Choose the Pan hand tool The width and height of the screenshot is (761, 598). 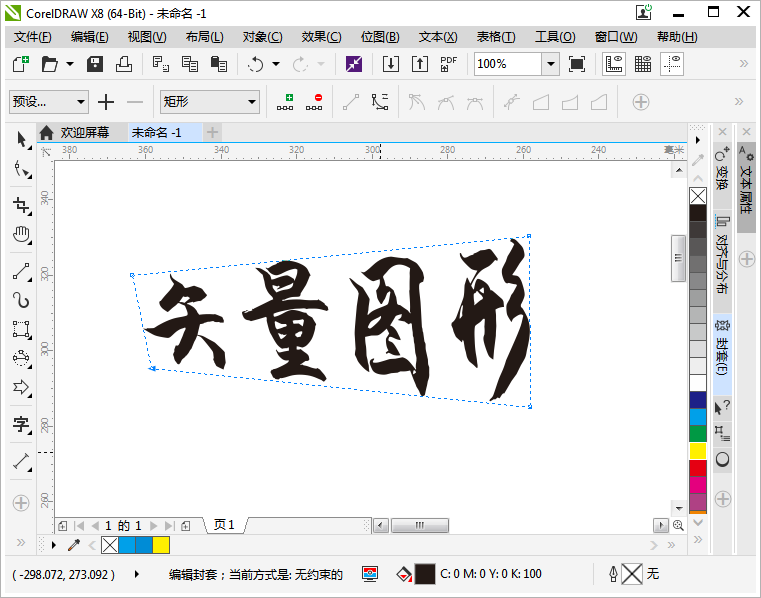coord(21,236)
